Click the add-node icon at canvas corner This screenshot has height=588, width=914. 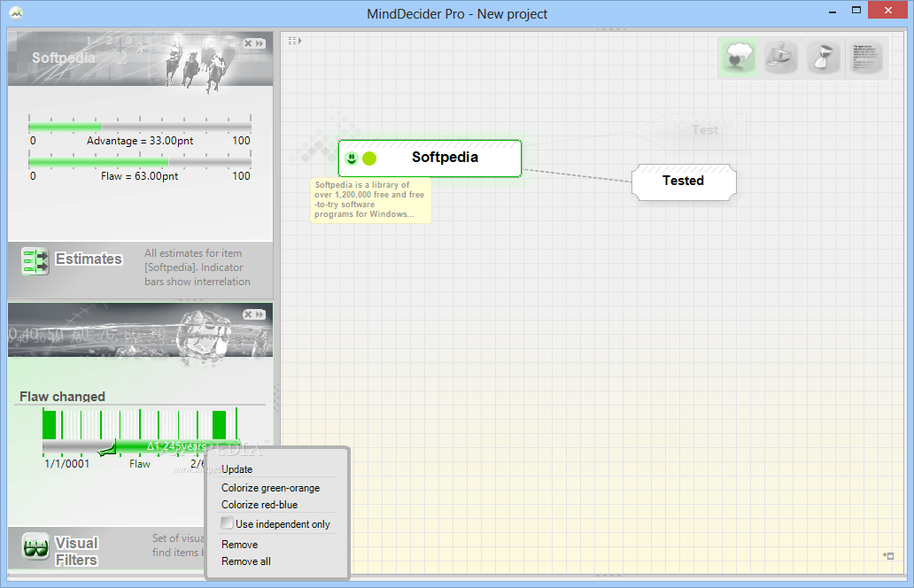pyautogui.click(x=887, y=556)
